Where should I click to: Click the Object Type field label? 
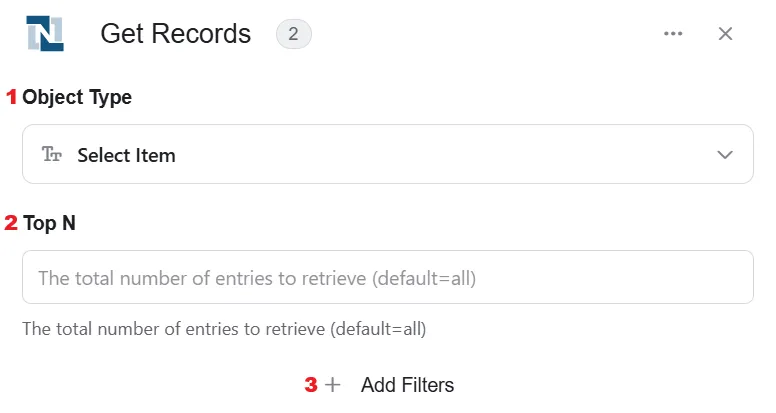(77, 97)
